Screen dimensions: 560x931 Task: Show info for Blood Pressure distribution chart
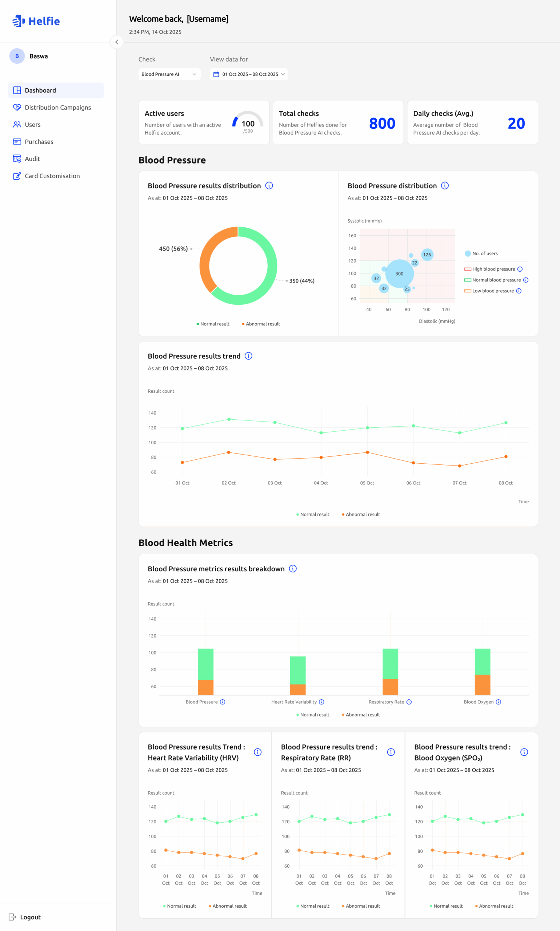(x=445, y=186)
